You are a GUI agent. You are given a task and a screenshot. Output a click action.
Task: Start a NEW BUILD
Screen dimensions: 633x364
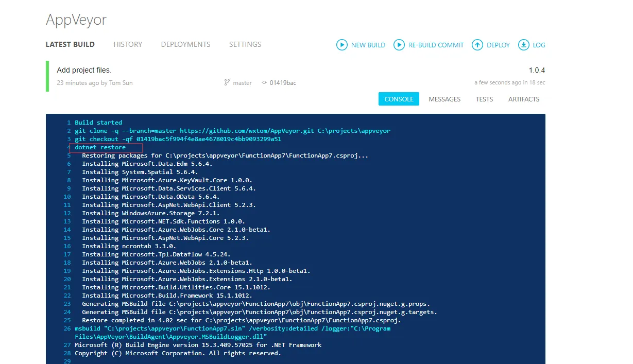pos(368,45)
